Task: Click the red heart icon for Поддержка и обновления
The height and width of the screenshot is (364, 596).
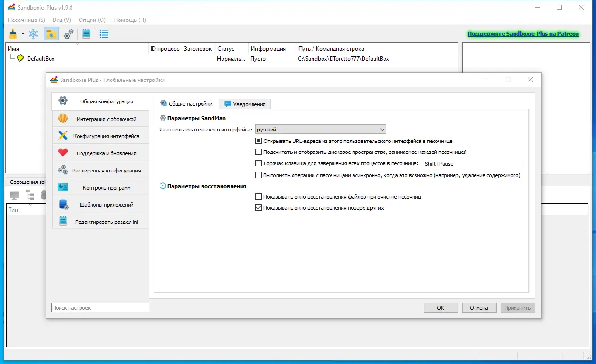Action: tap(63, 153)
